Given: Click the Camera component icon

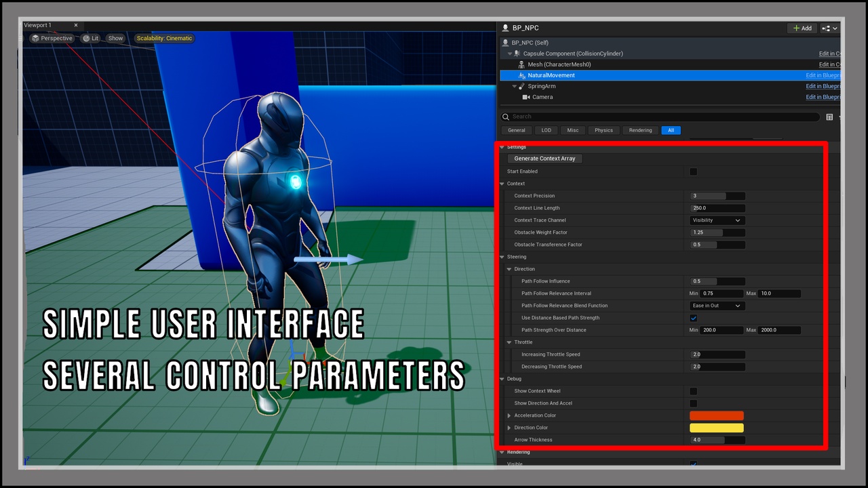Looking at the screenshot, I should coord(526,97).
